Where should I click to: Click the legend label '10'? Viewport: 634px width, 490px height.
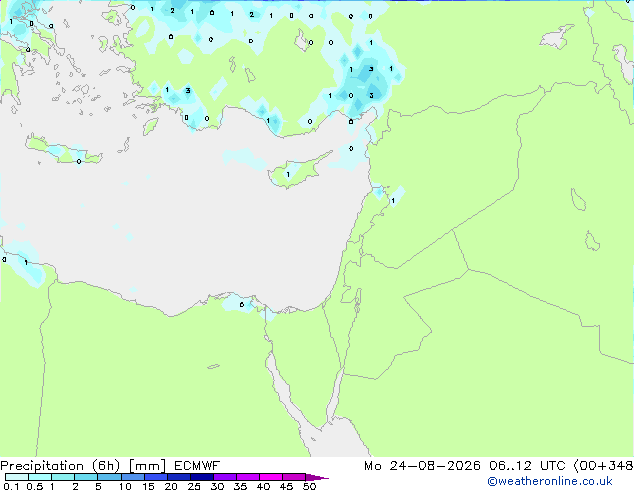125,486
